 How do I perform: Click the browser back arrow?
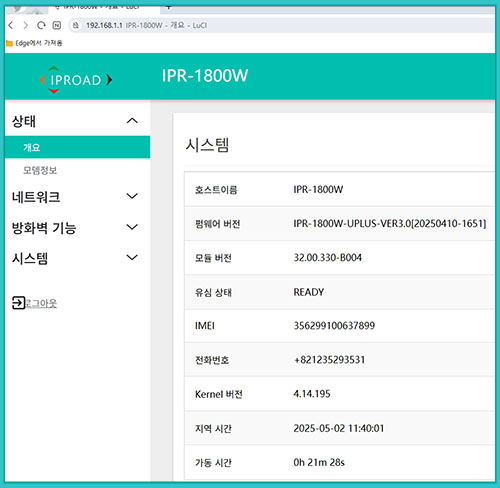tap(11, 25)
